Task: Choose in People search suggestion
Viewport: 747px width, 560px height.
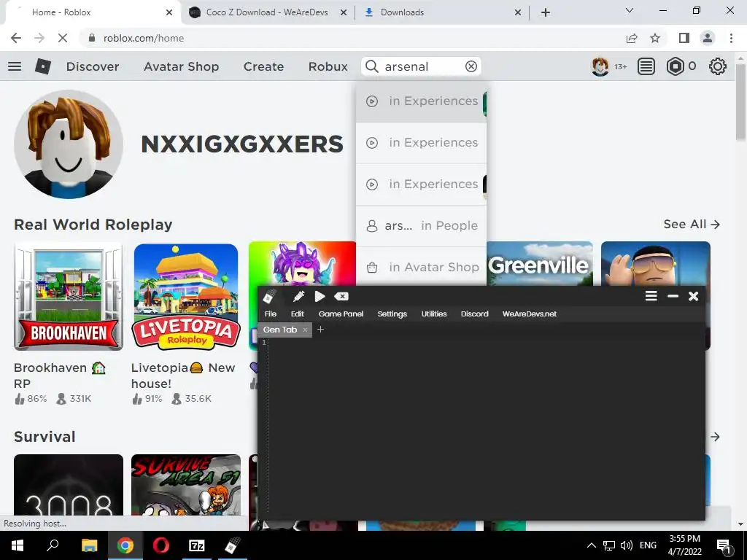Action: (421, 225)
